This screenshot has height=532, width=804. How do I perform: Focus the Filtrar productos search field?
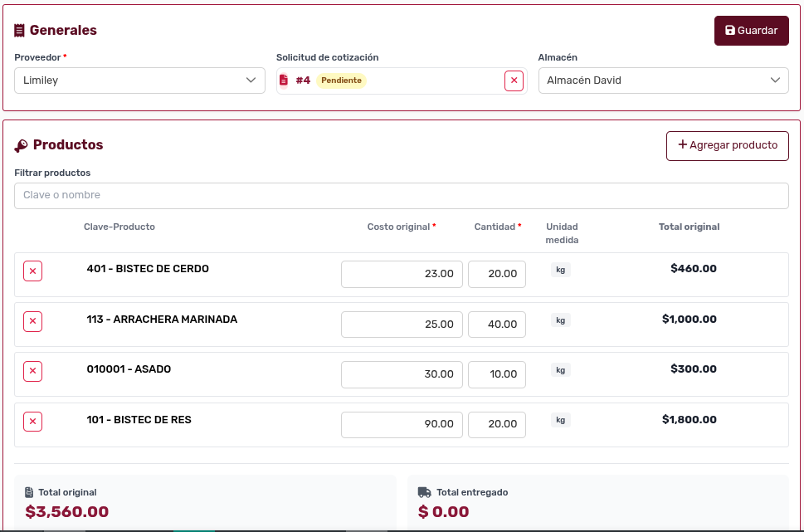(401, 196)
